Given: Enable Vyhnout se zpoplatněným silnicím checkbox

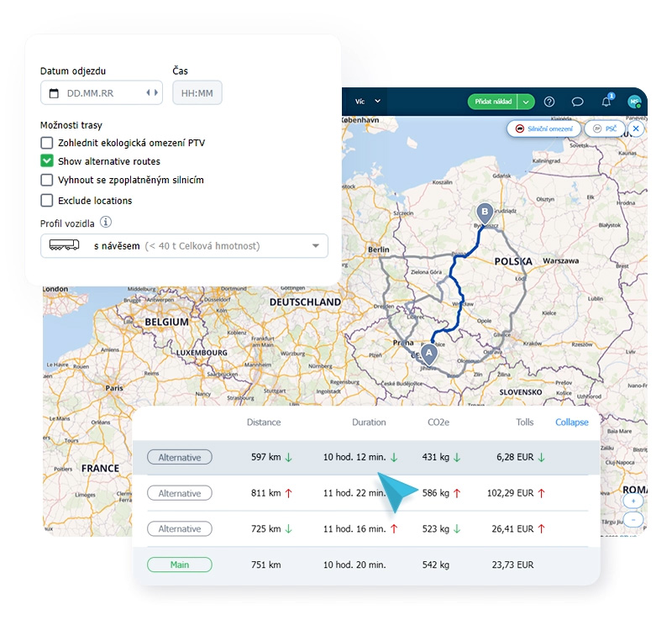Looking at the screenshot, I should tap(47, 180).
